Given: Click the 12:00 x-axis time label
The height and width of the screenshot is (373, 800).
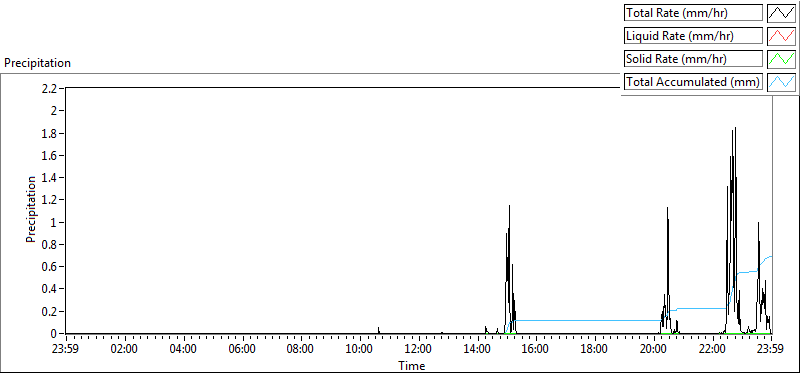Looking at the screenshot, I should point(419,350).
